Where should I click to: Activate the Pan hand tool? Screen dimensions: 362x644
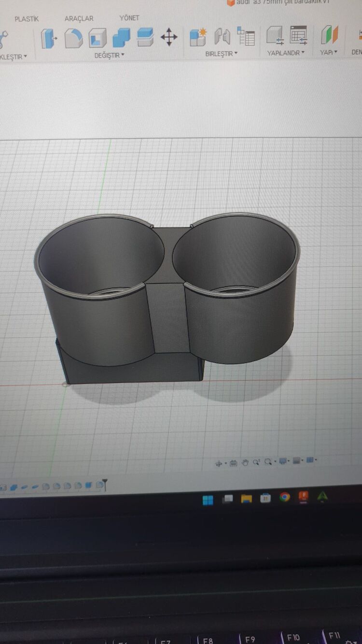(245, 462)
